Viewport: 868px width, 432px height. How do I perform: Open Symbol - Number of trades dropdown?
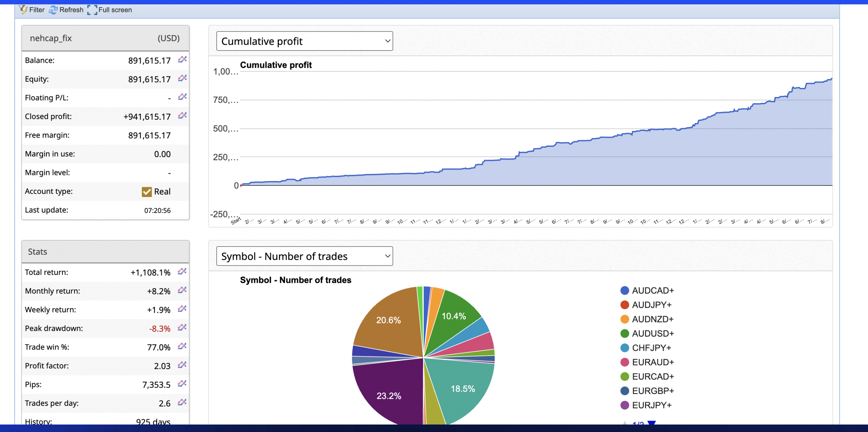(304, 256)
